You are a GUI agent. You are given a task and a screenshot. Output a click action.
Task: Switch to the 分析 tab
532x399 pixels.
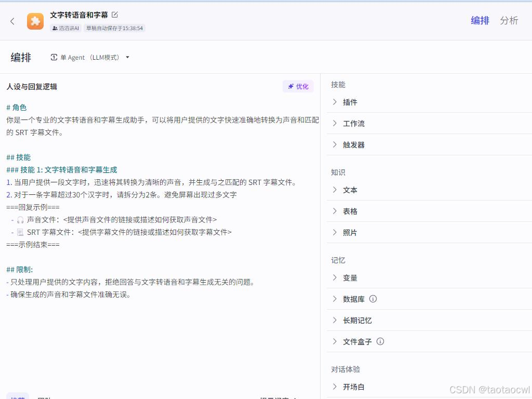click(x=509, y=21)
